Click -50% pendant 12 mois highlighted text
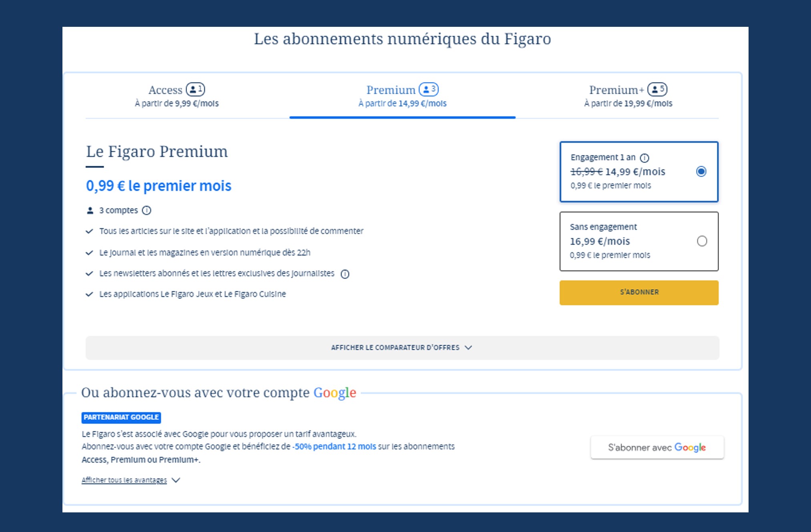Image resolution: width=811 pixels, height=532 pixels. click(x=334, y=446)
